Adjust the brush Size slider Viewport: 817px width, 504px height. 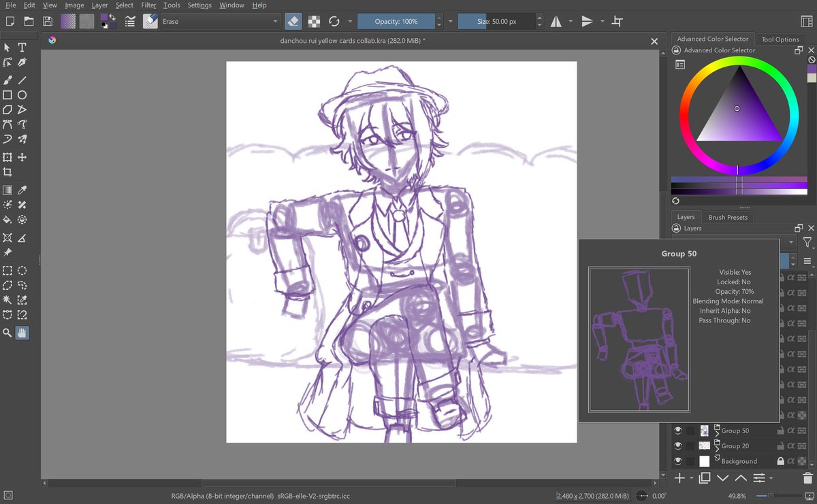pyautogui.click(x=496, y=22)
